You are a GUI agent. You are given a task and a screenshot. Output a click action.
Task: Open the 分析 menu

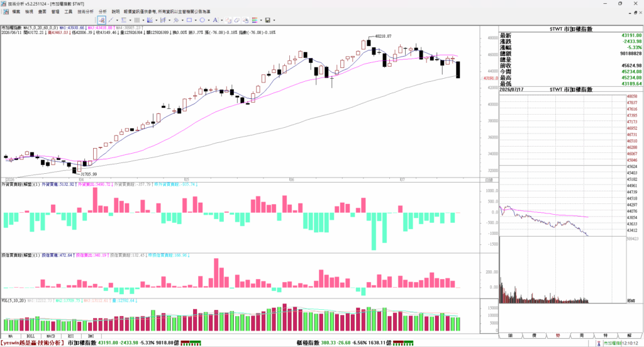(103, 11)
